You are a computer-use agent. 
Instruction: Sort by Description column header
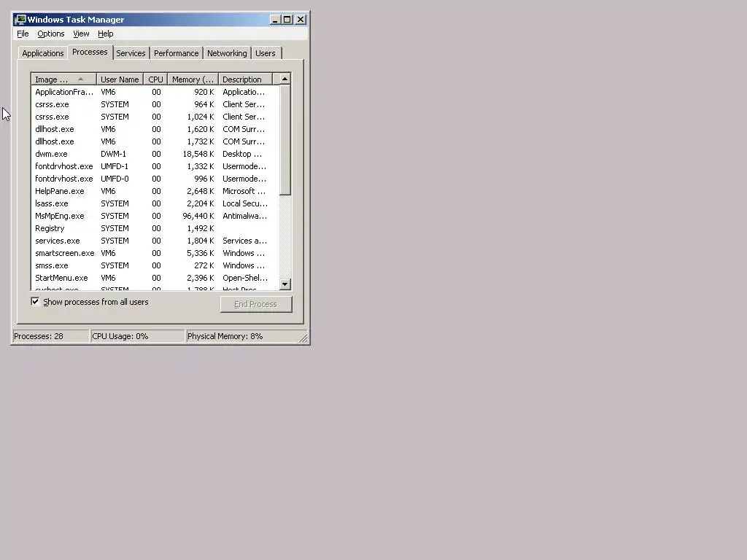point(245,79)
